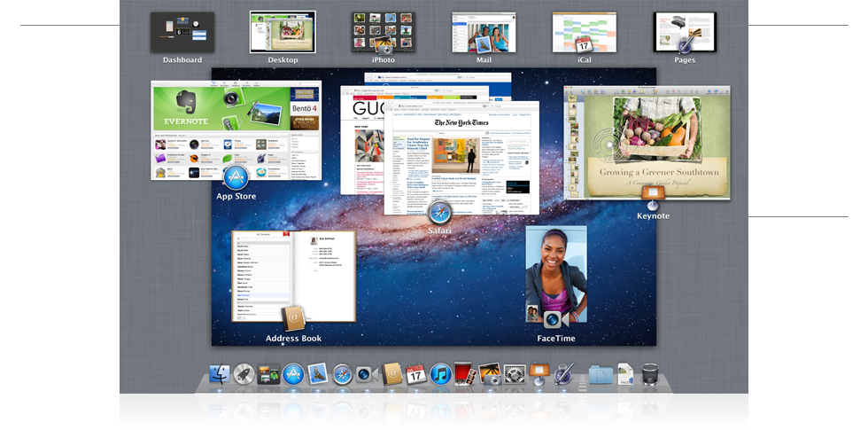Switch to the Pages space thumbnail
The height and width of the screenshot is (430, 868).
coord(685,33)
